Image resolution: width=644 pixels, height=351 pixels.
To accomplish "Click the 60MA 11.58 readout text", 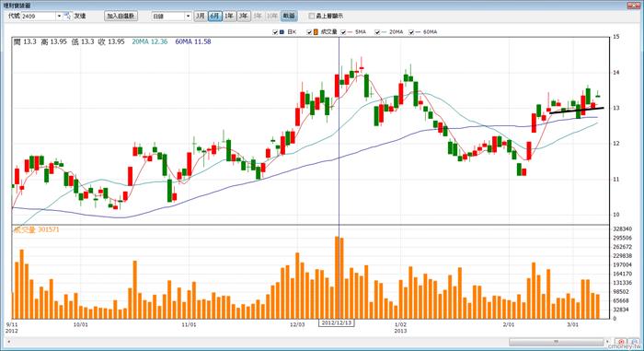I will click(x=193, y=41).
